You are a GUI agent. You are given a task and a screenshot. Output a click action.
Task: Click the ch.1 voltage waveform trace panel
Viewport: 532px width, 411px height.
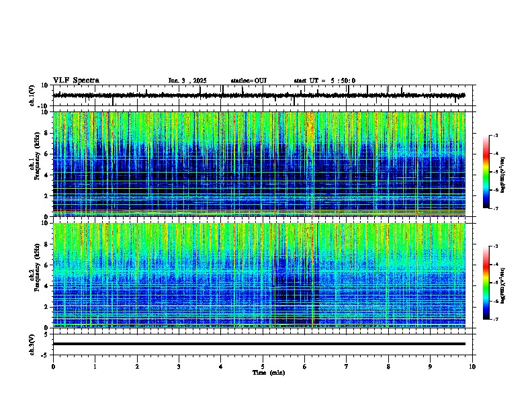264,95
